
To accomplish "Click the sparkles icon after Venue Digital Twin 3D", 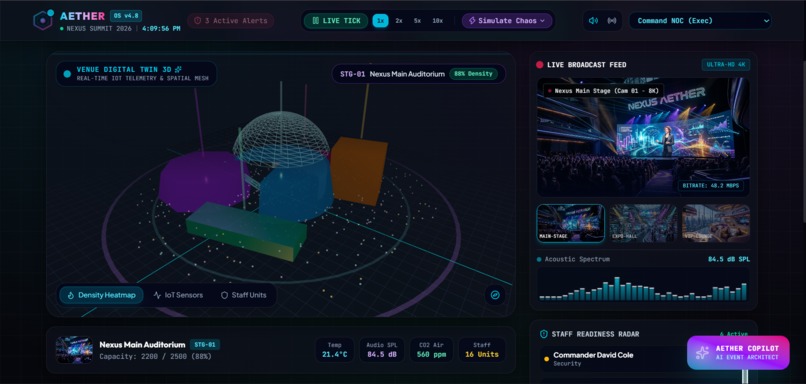I will point(178,69).
